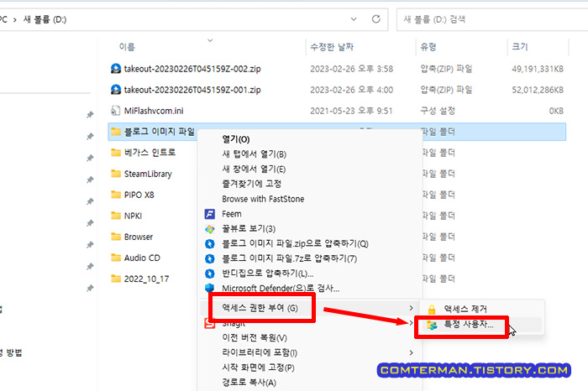Click the 액세스 제거 lock icon
588x391 pixels.
(432, 310)
